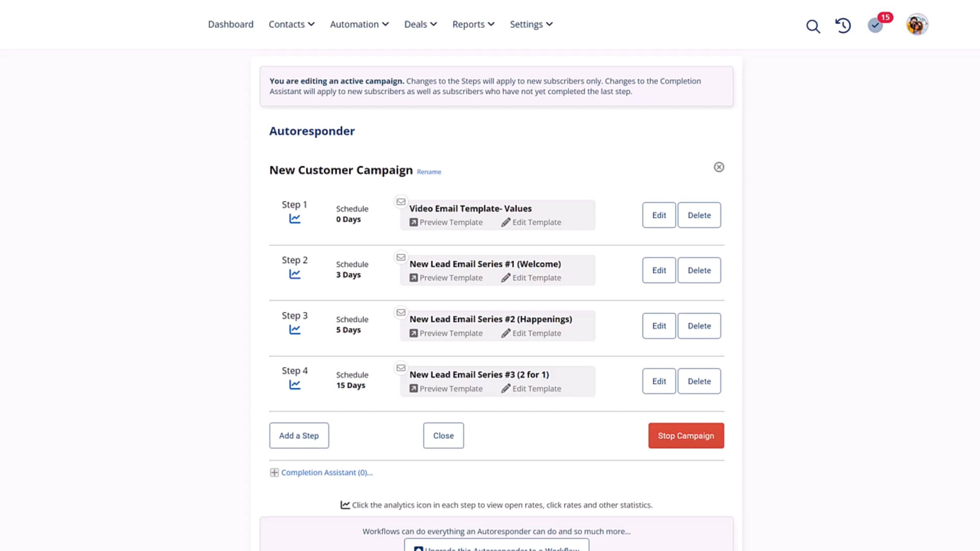The image size is (980, 551).
Task: Open the Settings menu
Action: 531,24
